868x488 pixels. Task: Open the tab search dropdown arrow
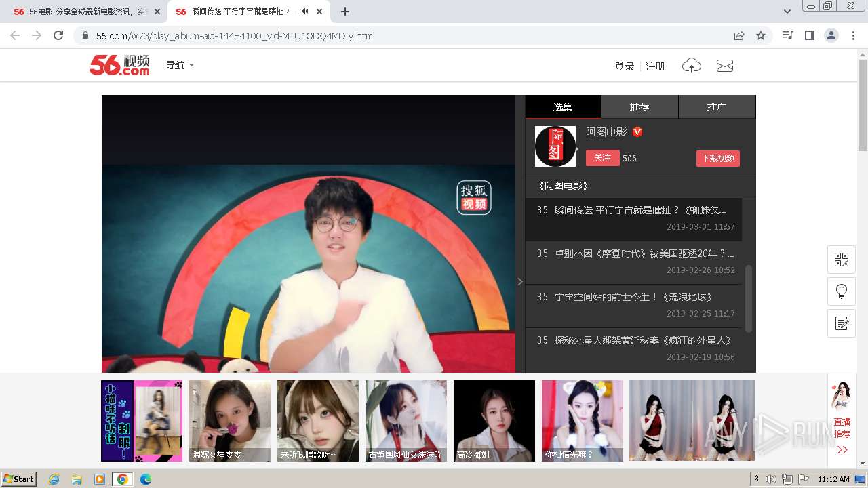click(787, 12)
